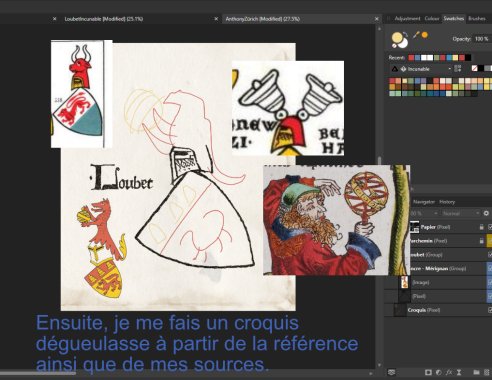The image size is (492, 380).
Task: Open the History panel tab
Action: pyautogui.click(x=447, y=202)
